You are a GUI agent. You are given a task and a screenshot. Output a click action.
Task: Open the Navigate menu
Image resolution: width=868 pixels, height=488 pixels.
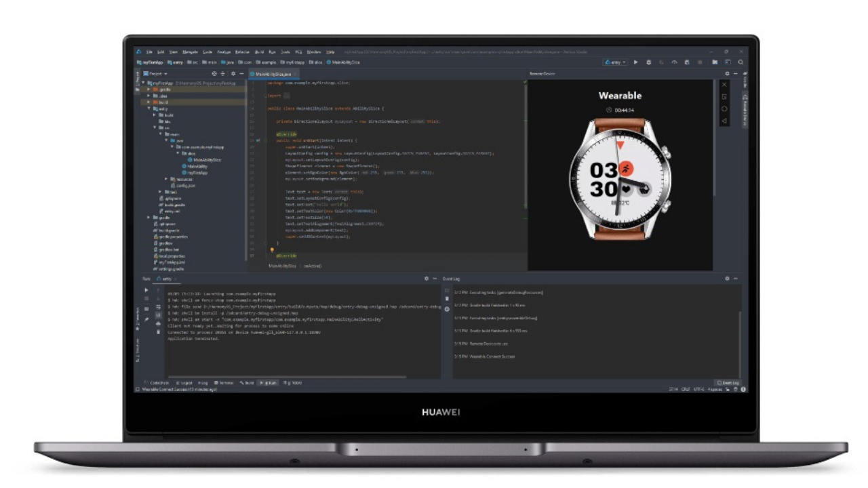coord(190,52)
